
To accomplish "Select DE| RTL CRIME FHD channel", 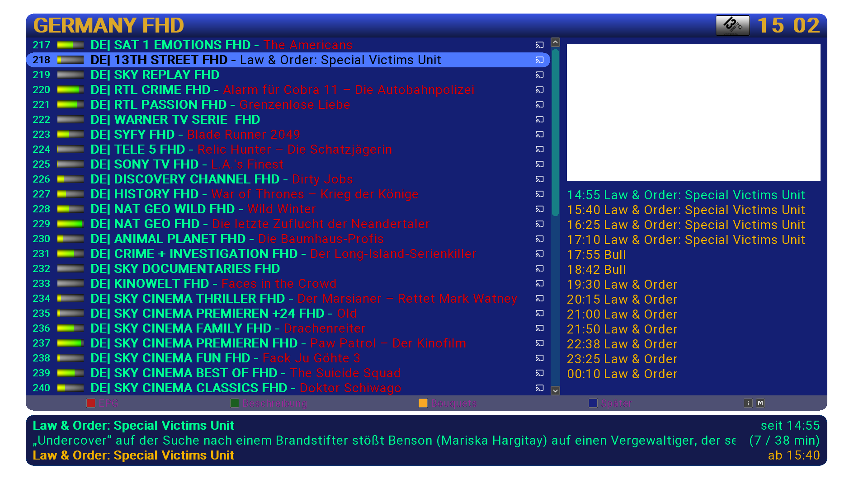I will (151, 90).
